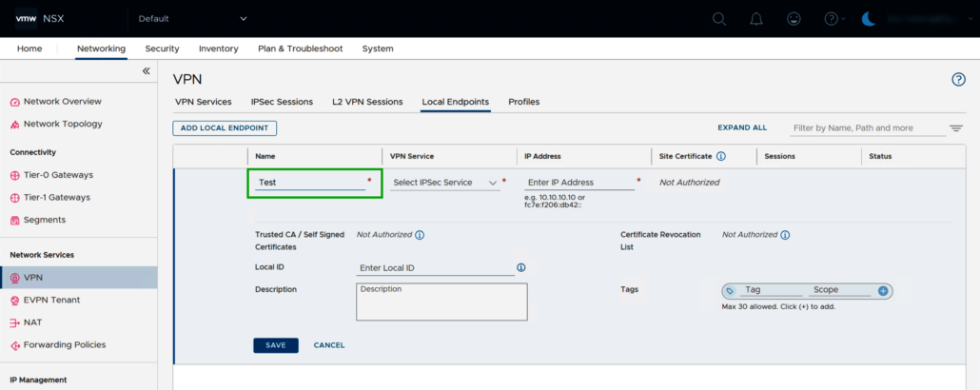The width and height of the screenshot is (980, 390).
Task: Open Network Topology in sidebar
Action: 63,124
